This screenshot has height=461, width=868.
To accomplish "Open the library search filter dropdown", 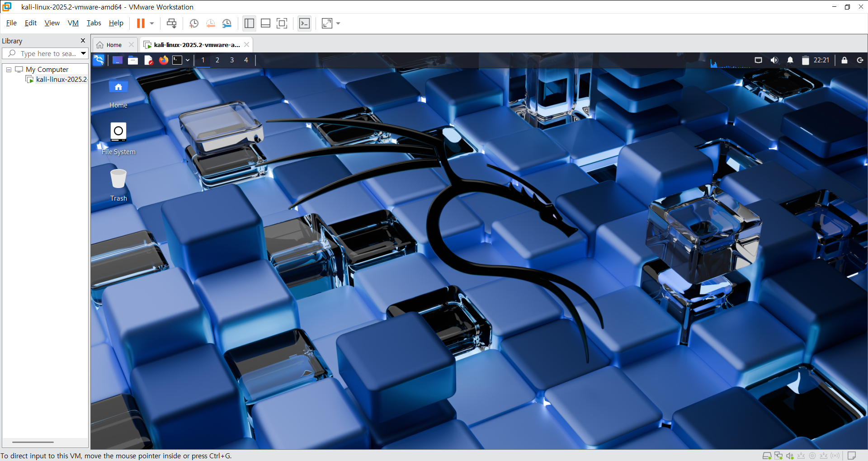I will pyautogui.click(x=84, y=53).
